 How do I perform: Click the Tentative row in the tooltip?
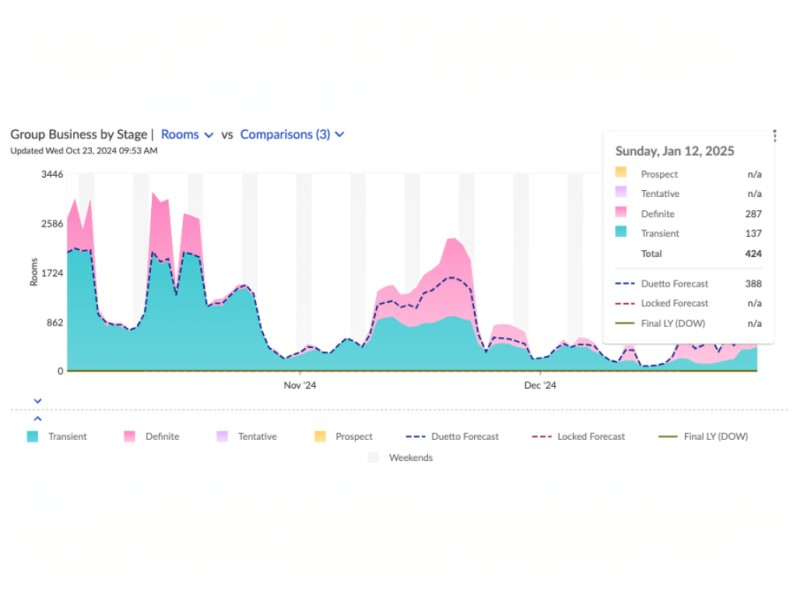689,194
